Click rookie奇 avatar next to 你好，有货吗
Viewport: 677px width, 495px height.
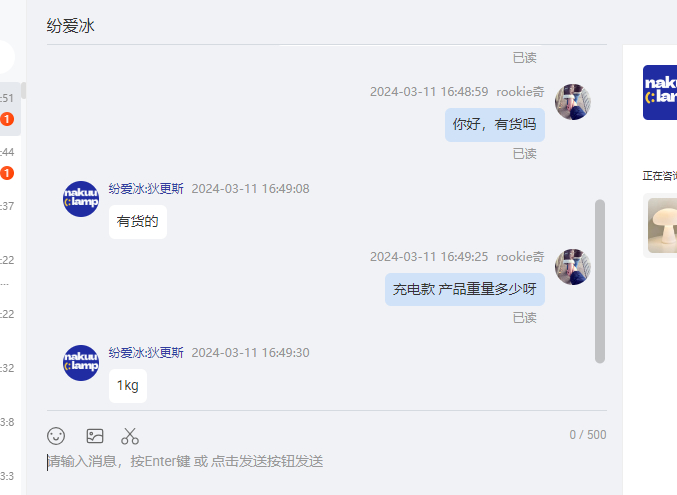tap(573, 102)
